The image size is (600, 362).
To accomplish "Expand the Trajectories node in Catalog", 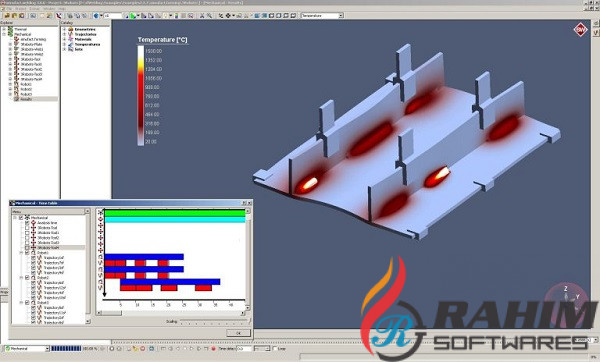I will click(64, 34).
